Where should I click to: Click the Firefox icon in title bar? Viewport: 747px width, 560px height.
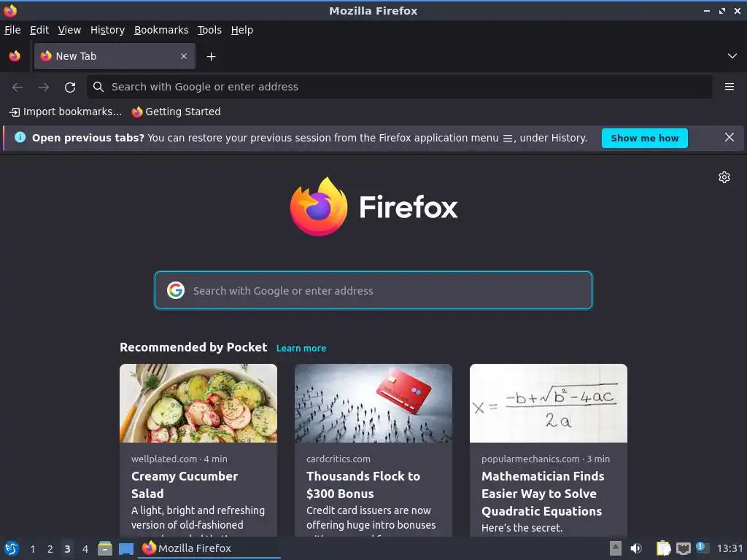click(x=10, y=10)
